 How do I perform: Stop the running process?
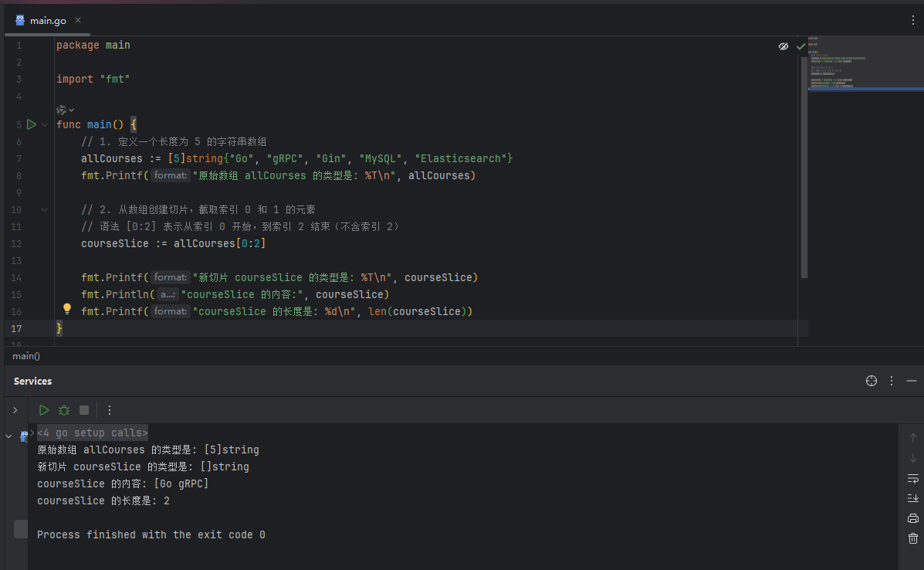coord(84,410)
